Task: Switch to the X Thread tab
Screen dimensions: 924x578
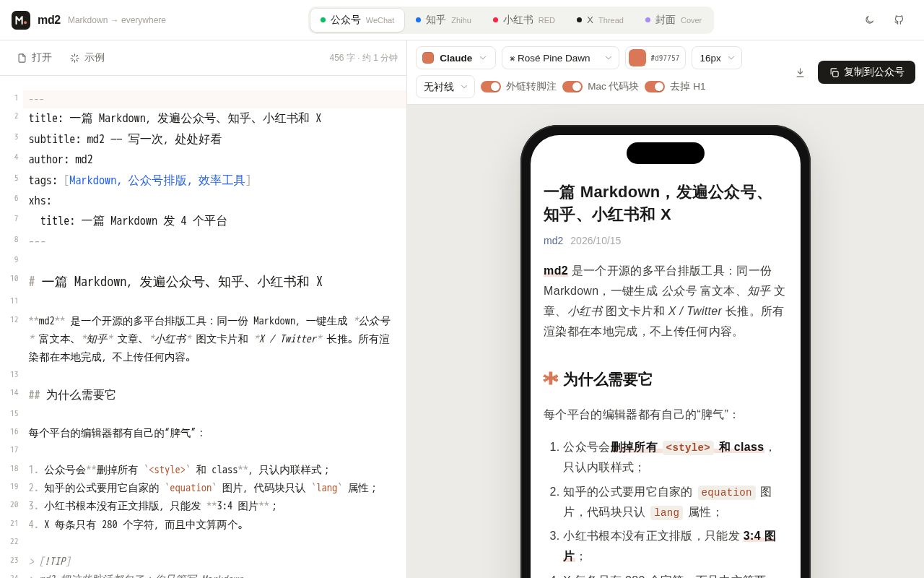Action: coord(600,20)
